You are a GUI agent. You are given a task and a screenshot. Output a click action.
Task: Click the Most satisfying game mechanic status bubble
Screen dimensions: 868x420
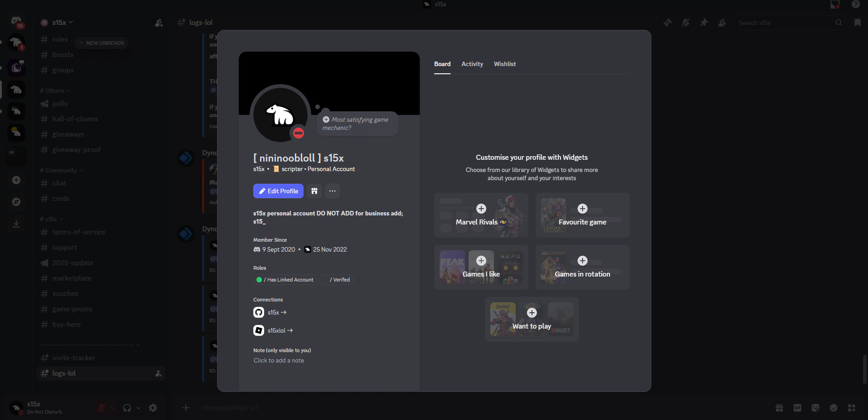357,124
